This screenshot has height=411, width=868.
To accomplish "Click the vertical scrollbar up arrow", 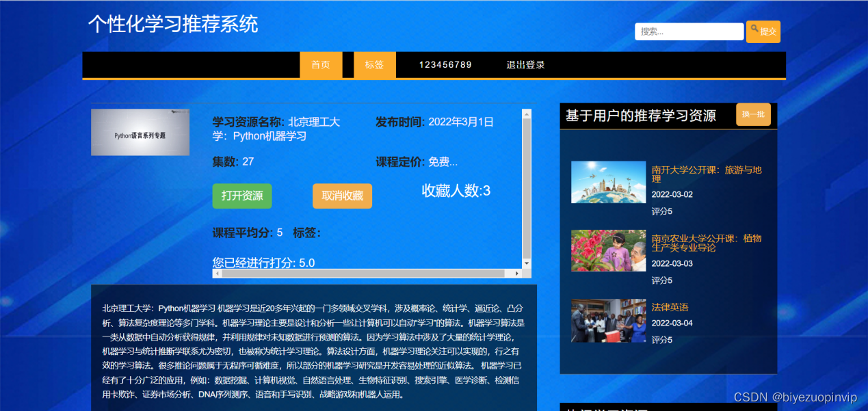I will pos(527,114).
